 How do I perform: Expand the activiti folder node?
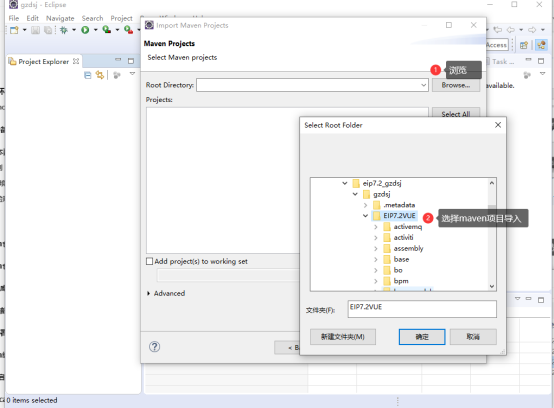coord(376,238)
